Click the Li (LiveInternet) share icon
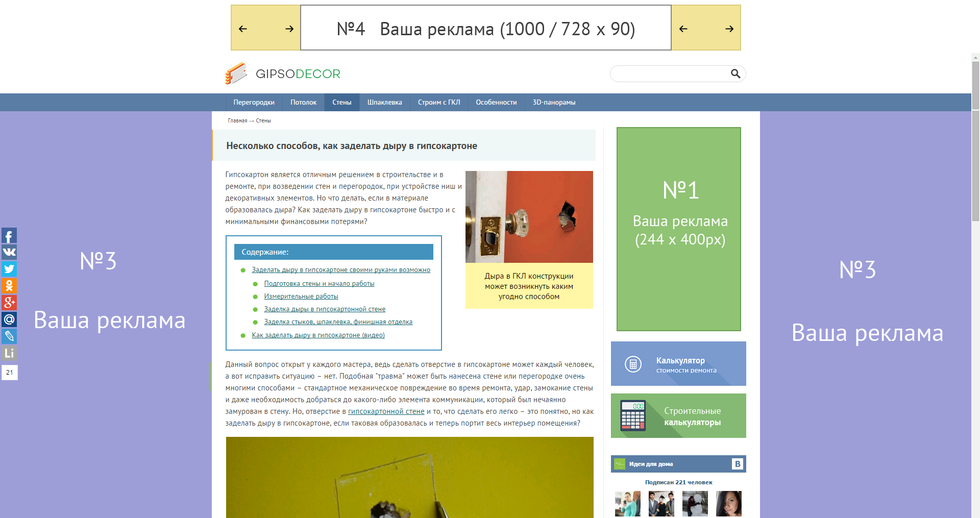 click(9, 353)
